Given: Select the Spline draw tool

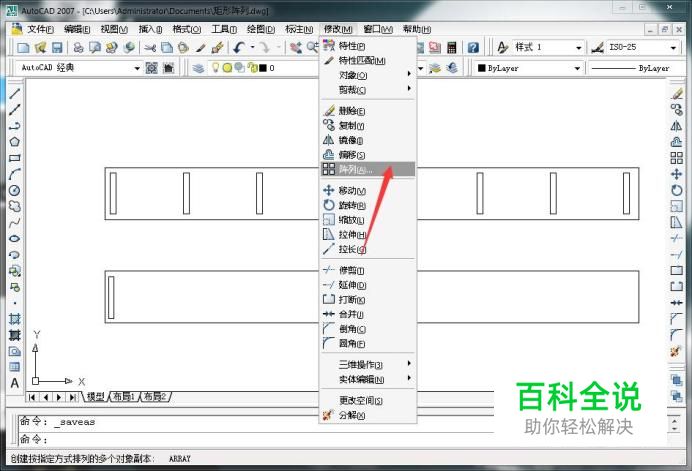Looking at the screenshot, I should click(15, 222).
